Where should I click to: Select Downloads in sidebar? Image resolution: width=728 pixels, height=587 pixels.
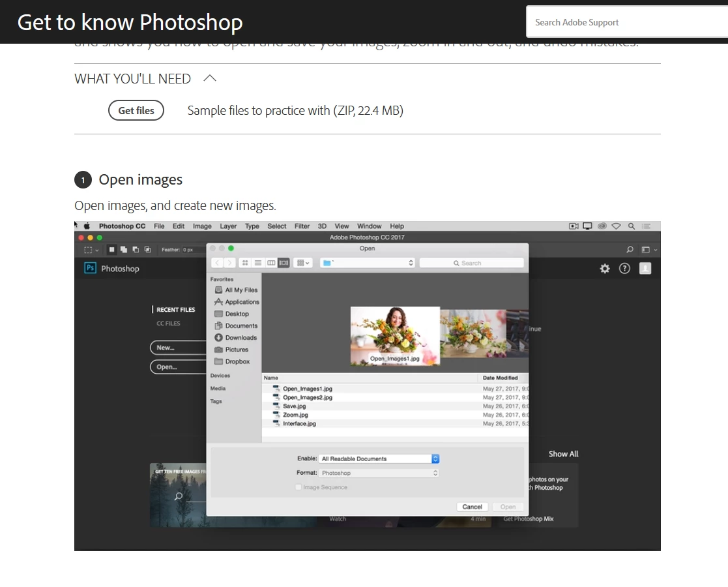pyautogui.click(x=236, y=338)
